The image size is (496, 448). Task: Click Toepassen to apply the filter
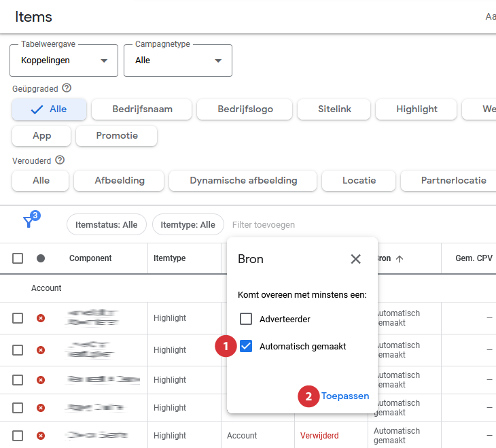click(x=345, y=396)
